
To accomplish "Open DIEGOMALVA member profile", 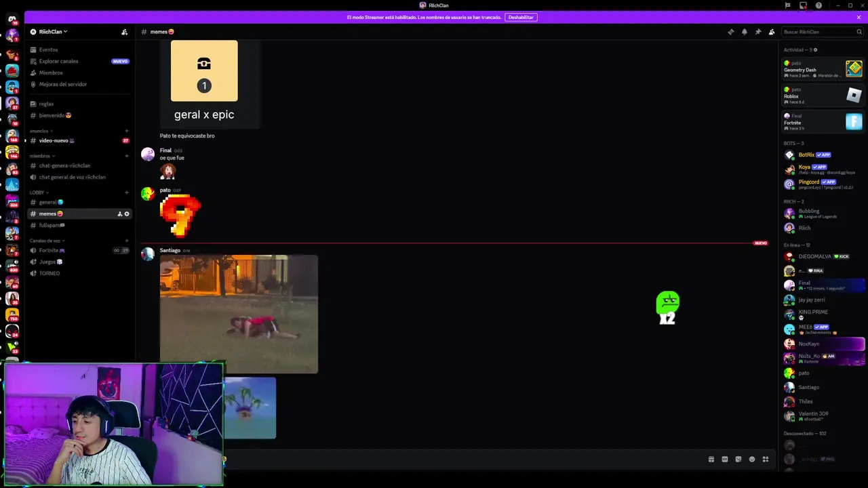I will pyautogui.click(x=823, y=256).
